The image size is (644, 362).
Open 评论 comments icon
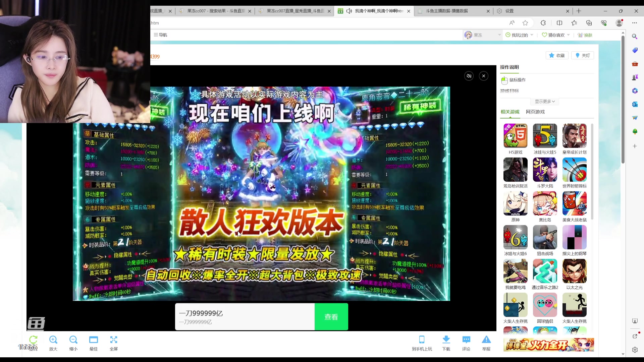[466, 340]
